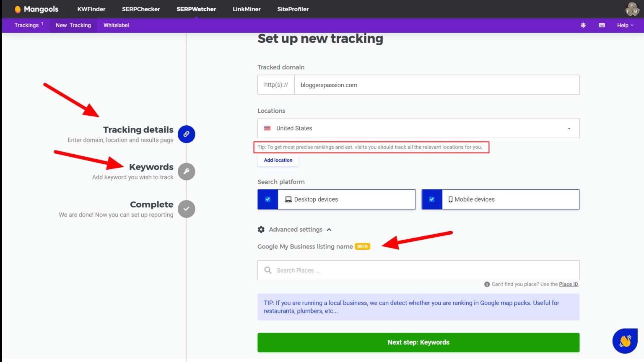Click the http(s):// prefix box
Viewport: 644px width, 362px height.
pos(276,85)
